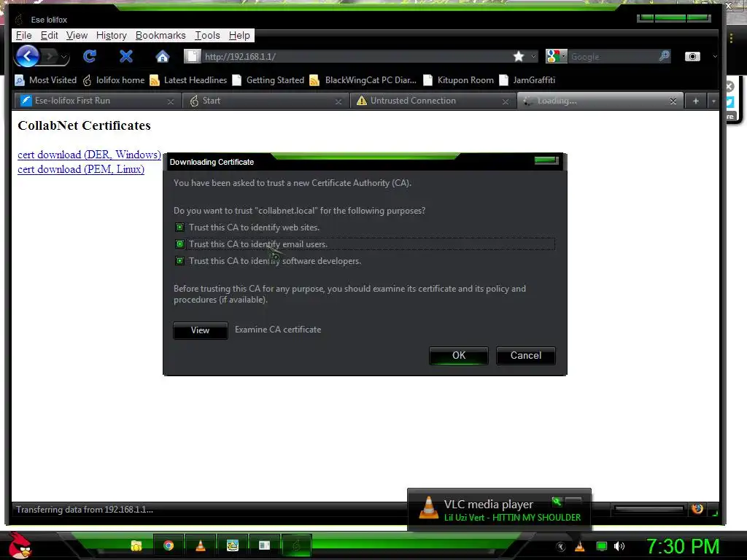This screenshot has width=747, height=560.
Task: Open the Kitupon Room bookmark
Action: click(459, 80)
